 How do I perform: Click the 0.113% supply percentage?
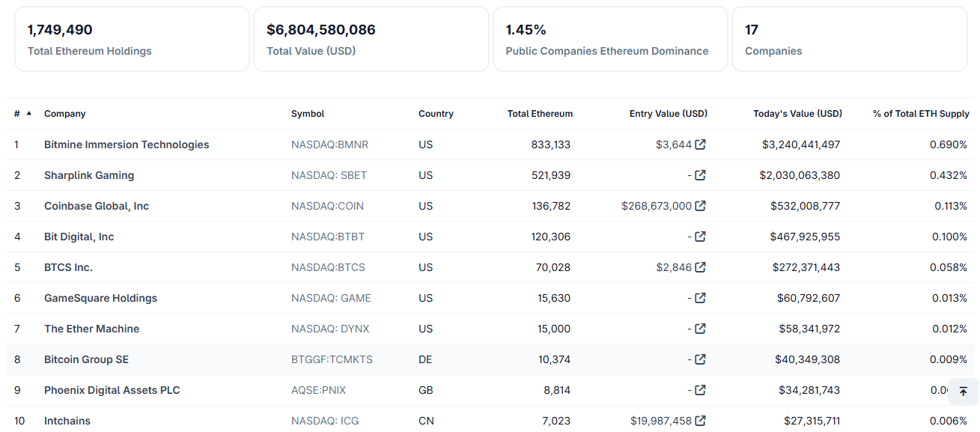pos(951,206)
